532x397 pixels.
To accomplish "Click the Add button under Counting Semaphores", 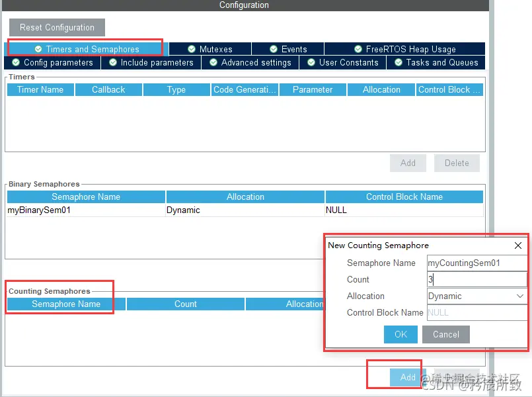I will point(408,377).
